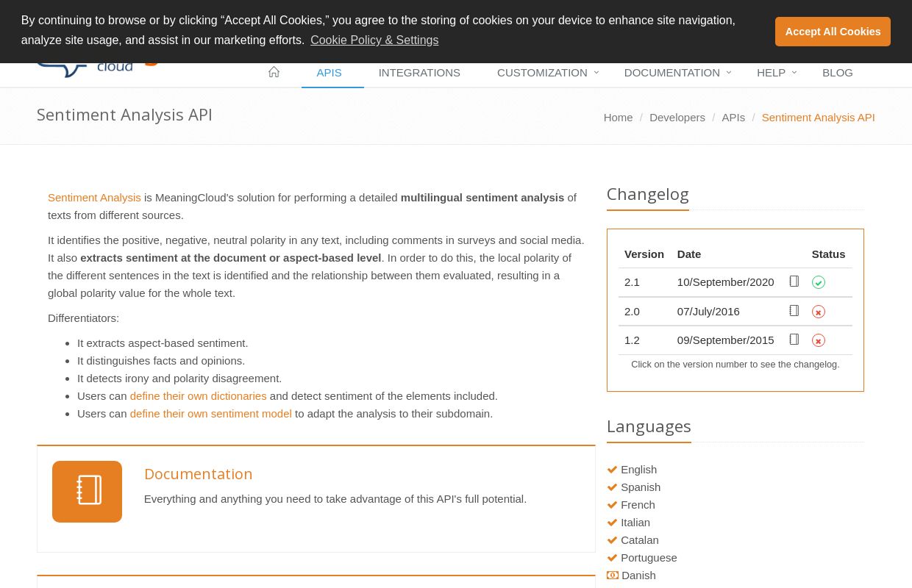Viewport: 912px width, 588px height.
Task: Click the 'Version' column header
Action: (644, 254)
